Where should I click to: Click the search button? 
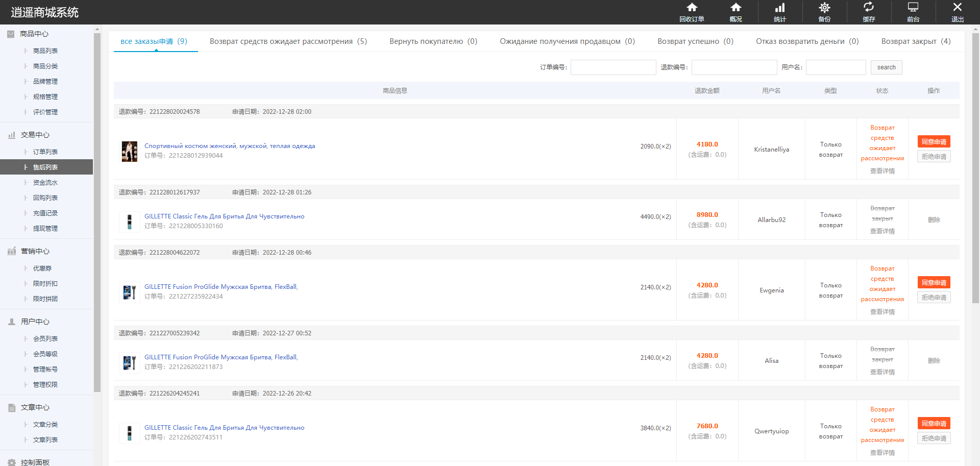coord(886,67)
